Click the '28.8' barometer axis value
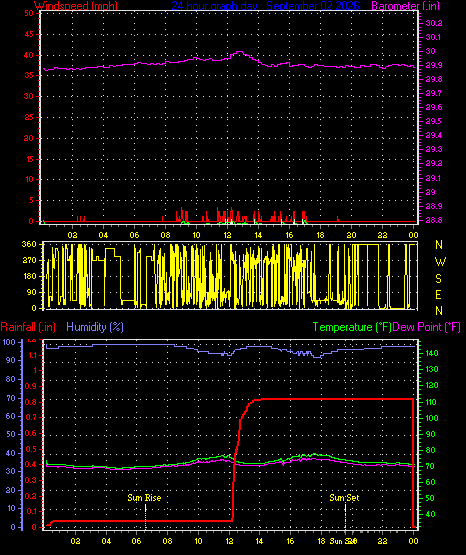 point(434,220)
